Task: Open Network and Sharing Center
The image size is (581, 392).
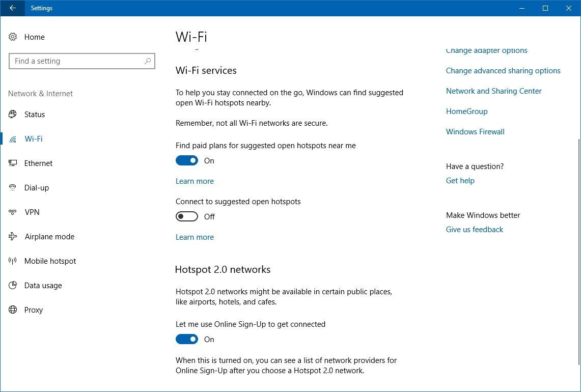Action: tap(493, 91)
